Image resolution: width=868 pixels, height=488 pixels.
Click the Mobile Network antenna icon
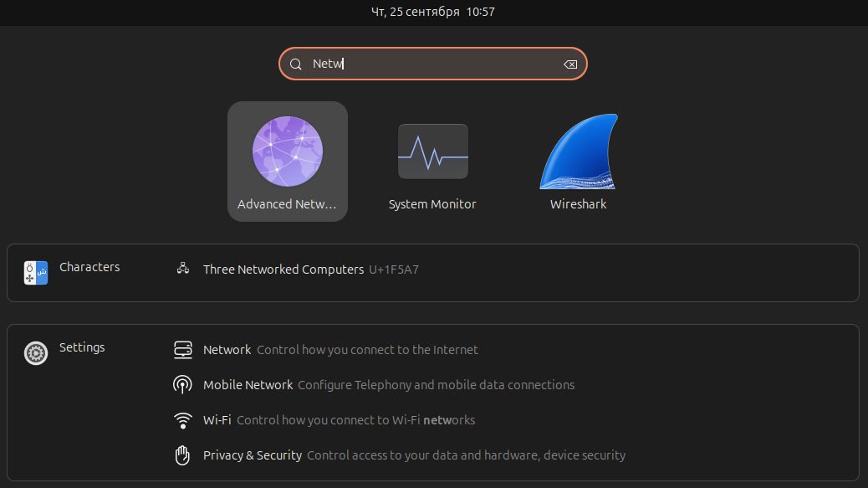(182, 385)
